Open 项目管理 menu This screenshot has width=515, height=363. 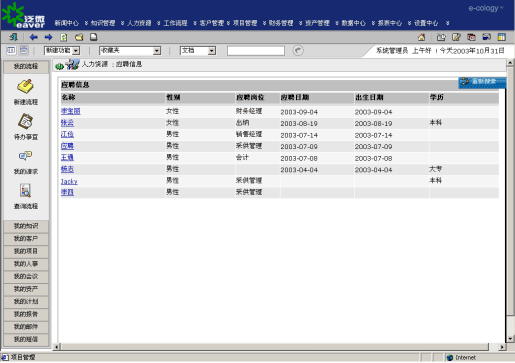(245, 23)
